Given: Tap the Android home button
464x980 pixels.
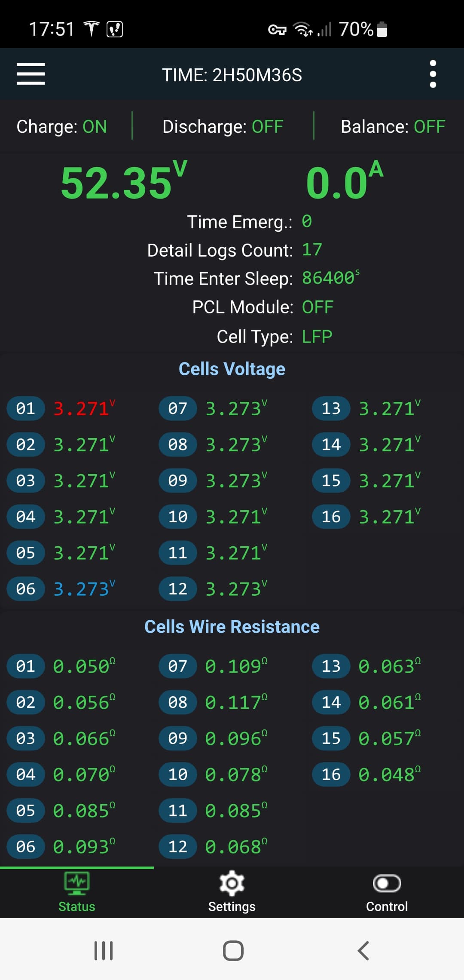Looking at the screenshot, I should coord(233,950).
